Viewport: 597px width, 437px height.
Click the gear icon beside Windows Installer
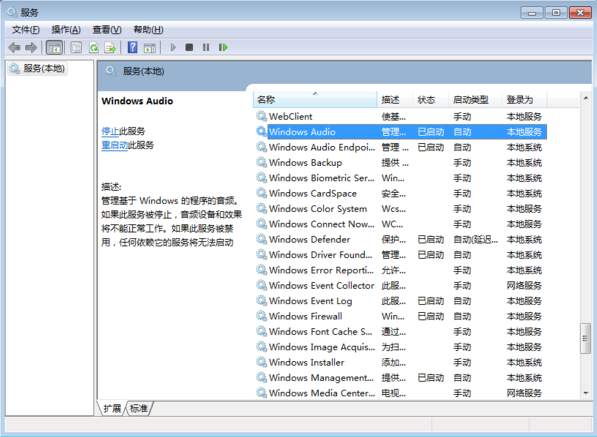click(x=261, y=362)
